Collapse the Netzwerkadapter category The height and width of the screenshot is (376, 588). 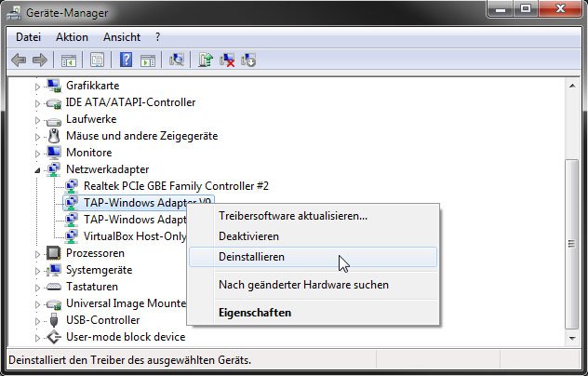click(37, 170)
